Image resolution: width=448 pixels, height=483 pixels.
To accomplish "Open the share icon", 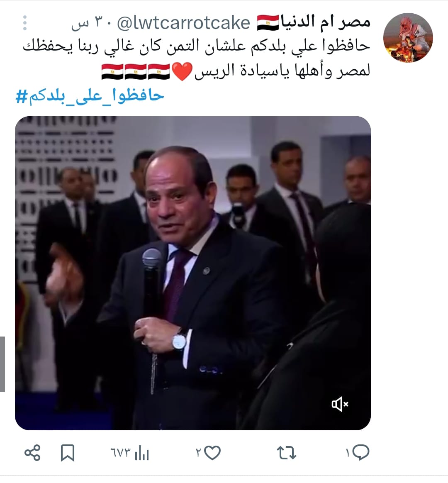I will [x=32, y=453].
